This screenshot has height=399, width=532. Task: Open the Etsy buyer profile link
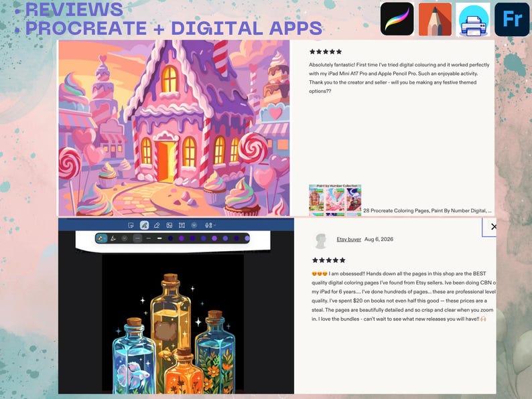[349, 239]
